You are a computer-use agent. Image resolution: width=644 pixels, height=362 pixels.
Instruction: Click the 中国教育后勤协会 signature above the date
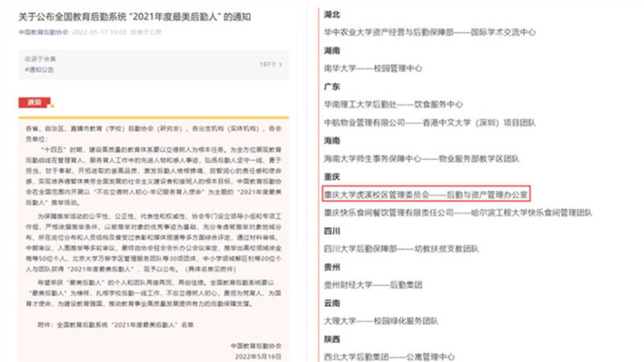tap(256, 346)
